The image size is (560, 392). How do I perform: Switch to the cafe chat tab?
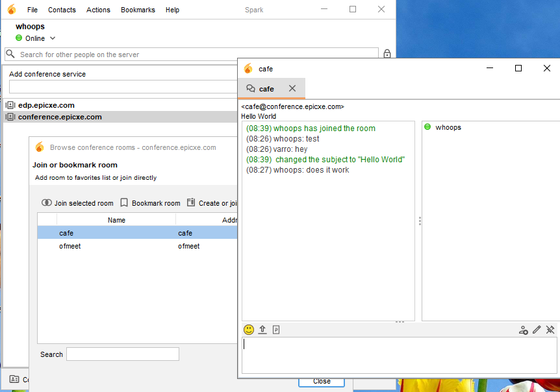tap(266, 89)
